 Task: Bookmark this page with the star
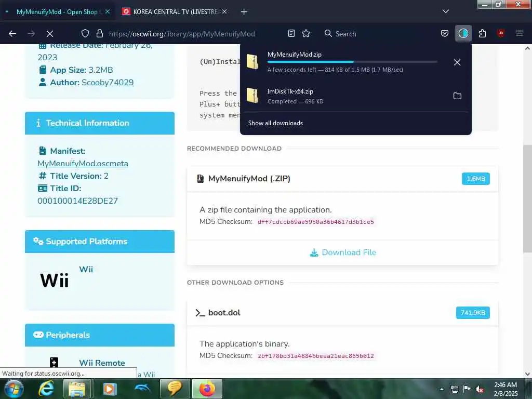306,33
